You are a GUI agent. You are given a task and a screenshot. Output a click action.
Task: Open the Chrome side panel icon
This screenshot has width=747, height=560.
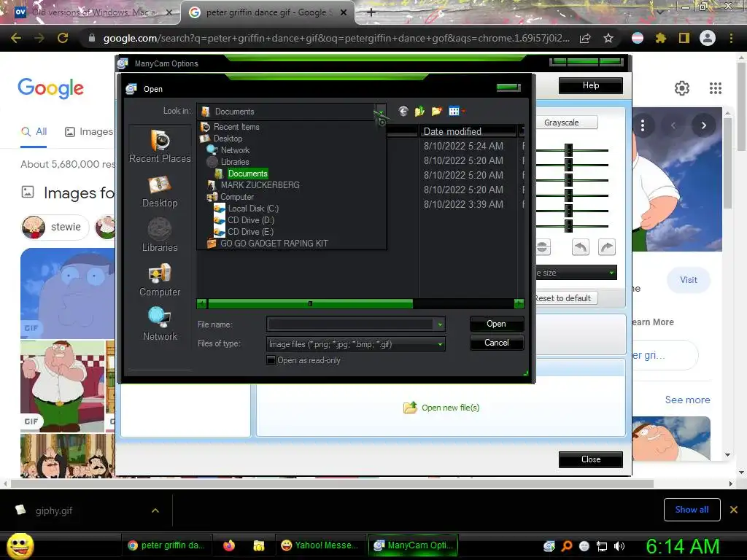(684, 38)
